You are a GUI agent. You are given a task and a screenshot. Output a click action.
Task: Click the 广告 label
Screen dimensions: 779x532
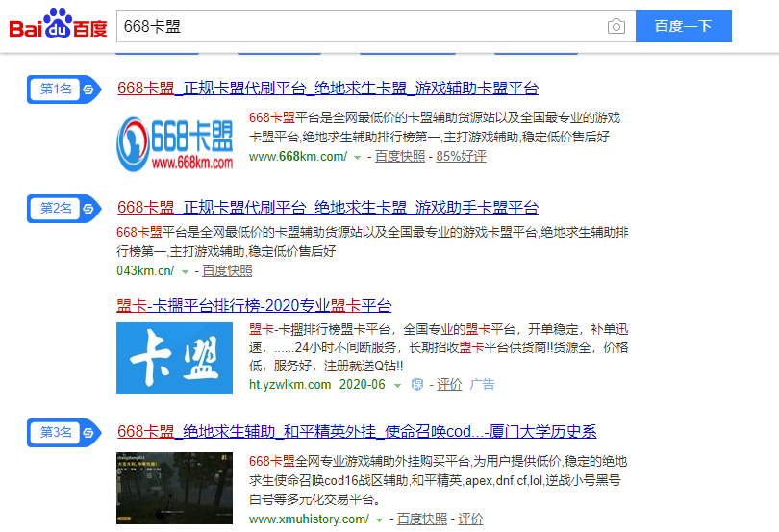[482, 385]
